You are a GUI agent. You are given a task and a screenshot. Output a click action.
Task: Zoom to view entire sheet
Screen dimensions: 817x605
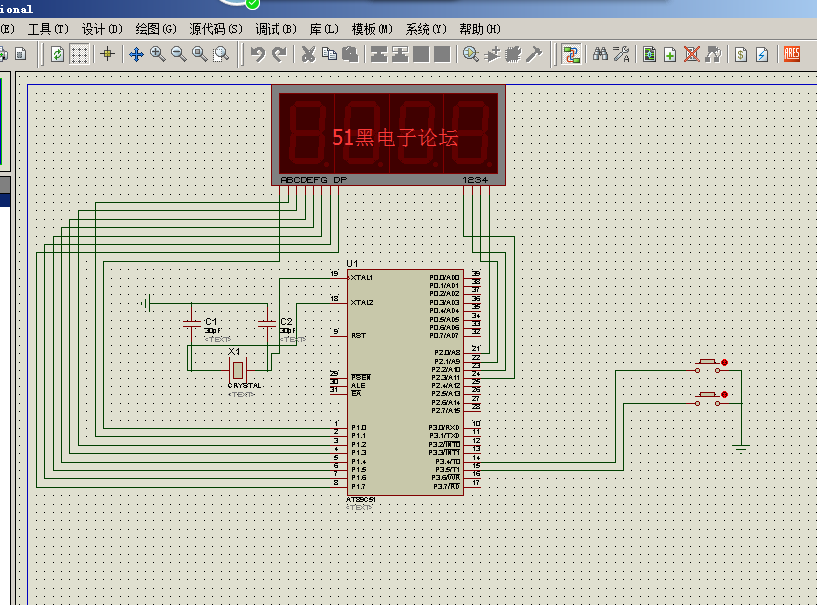(x=200, y=54)
